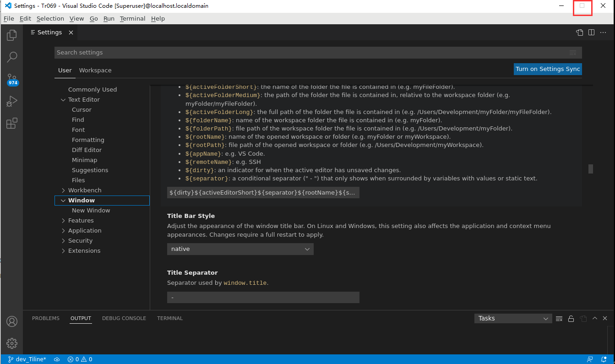This screenshot has width=615, height=364.
Task: Open the Accounts icon in the sidebar
Action: (x=11, y=322)
